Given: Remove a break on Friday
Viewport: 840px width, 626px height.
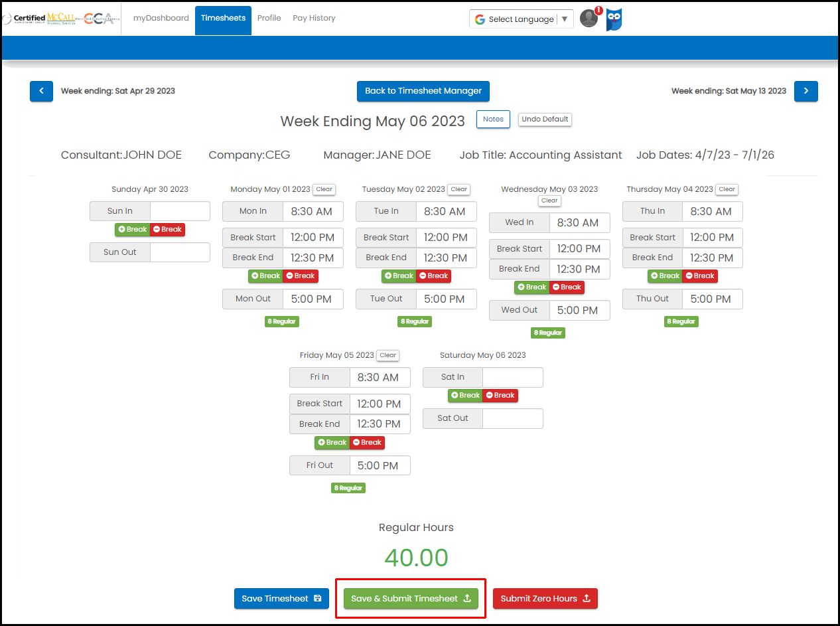Looking at the screenshot, I should [x=368, y=443].
